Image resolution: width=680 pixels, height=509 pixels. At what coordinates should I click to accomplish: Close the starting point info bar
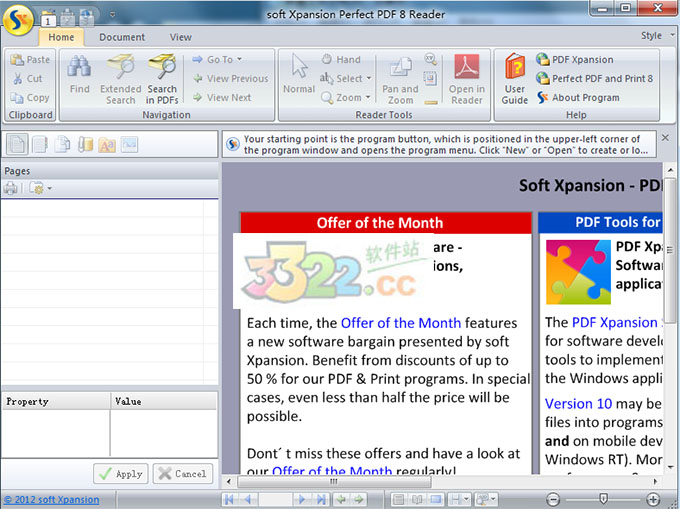pos(665,138)
